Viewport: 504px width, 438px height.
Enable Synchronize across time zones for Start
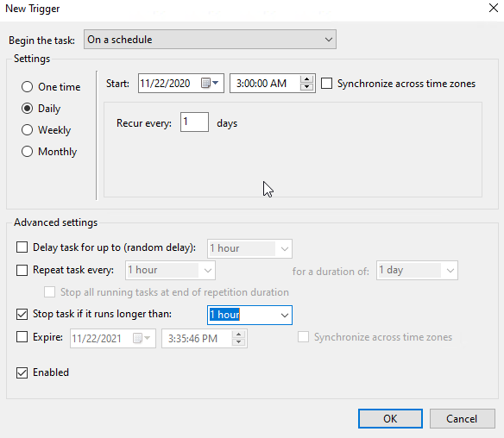tap(326, 83)
